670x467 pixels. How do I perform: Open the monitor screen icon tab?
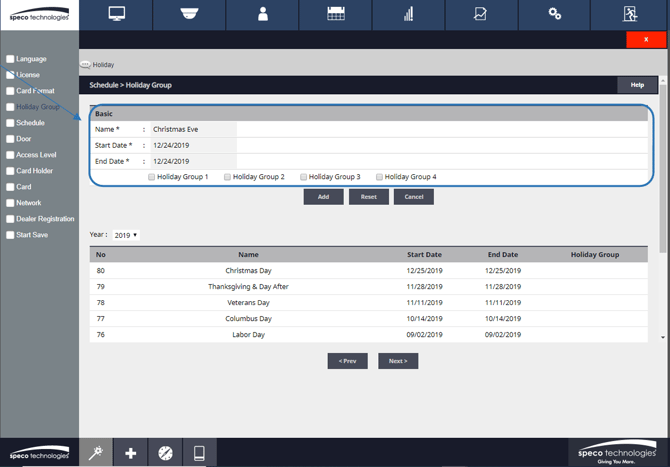click(x=116, y=15)
